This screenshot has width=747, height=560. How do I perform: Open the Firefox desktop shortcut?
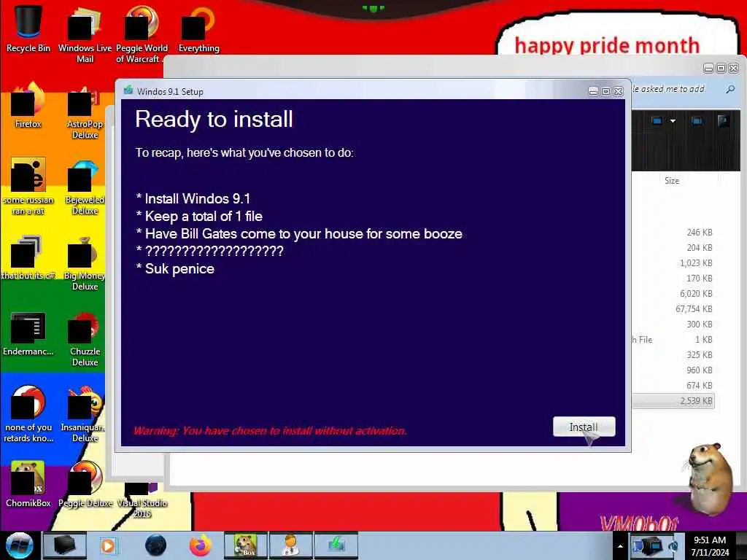[28, 105]
